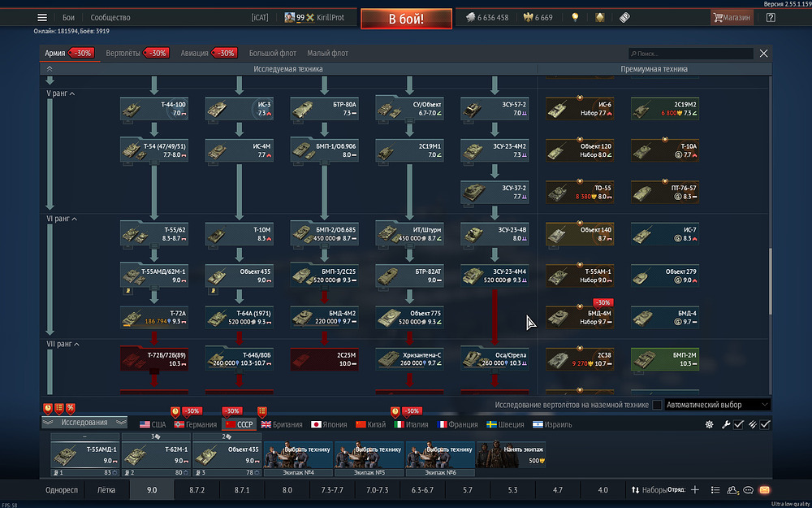Screen dimensions: 812x508
Task: Open the Автоматический выбор dropdown
Action: [x=718, y=405]
